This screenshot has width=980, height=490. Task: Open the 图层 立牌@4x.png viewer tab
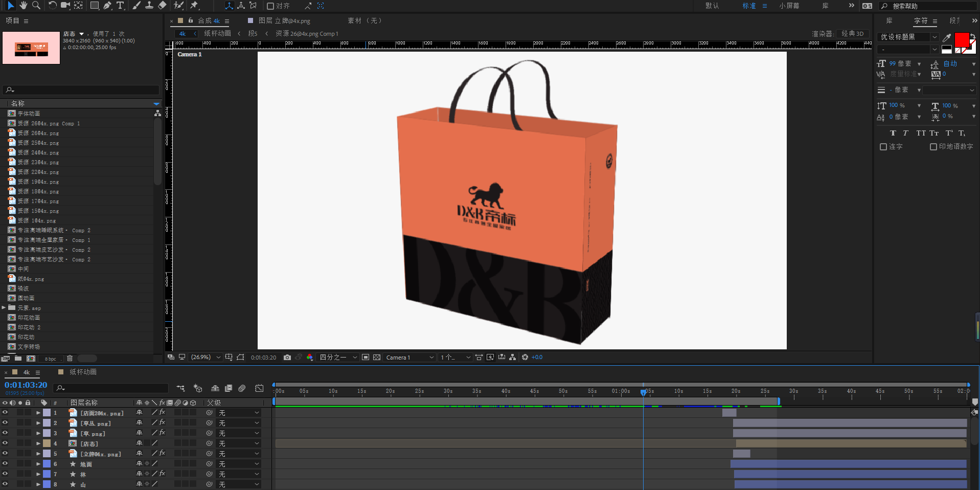(x=284, y=21)
